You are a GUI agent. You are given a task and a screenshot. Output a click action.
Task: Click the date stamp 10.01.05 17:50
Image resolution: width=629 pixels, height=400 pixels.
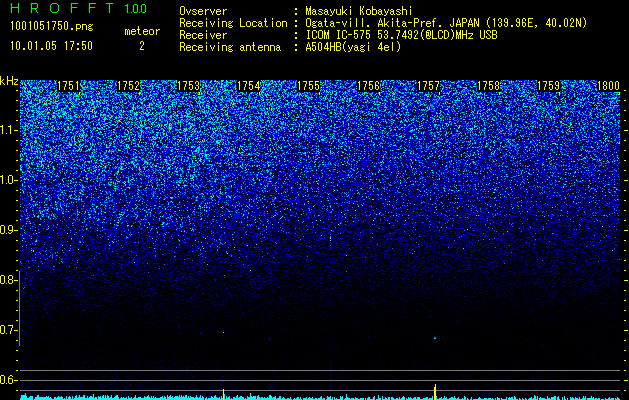[x=51, y=46]
